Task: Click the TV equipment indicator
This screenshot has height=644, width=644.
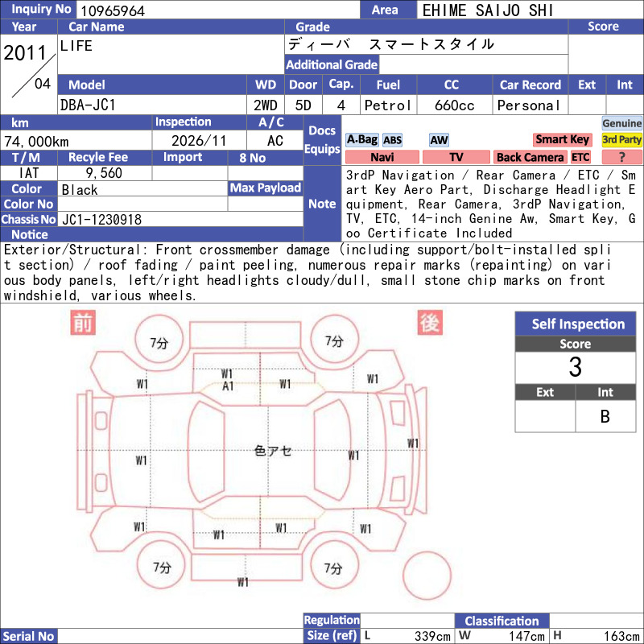Action: [456, 157]
